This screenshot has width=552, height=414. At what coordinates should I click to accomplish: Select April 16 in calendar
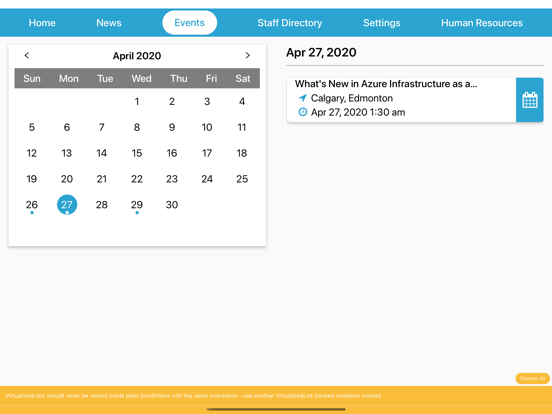[172, 153]
